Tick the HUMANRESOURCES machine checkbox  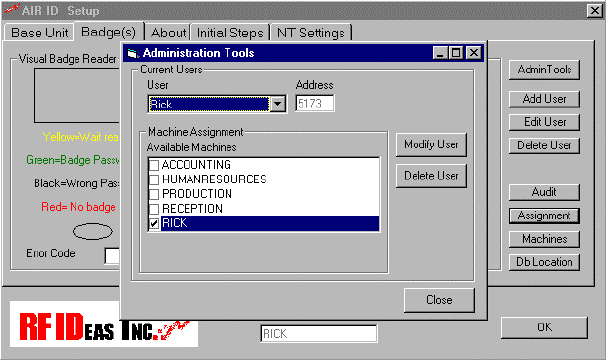pyautogui.click(x=154, y=179)
